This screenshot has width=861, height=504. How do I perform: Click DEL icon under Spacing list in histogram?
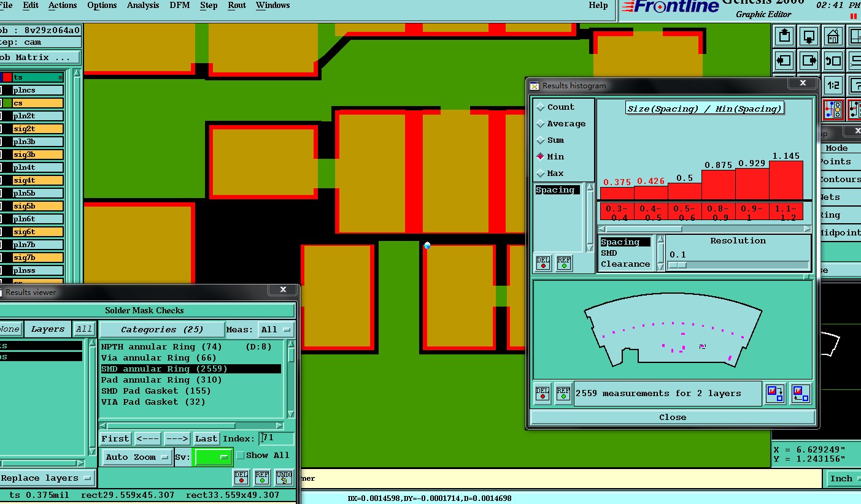(x=543, y=262)
